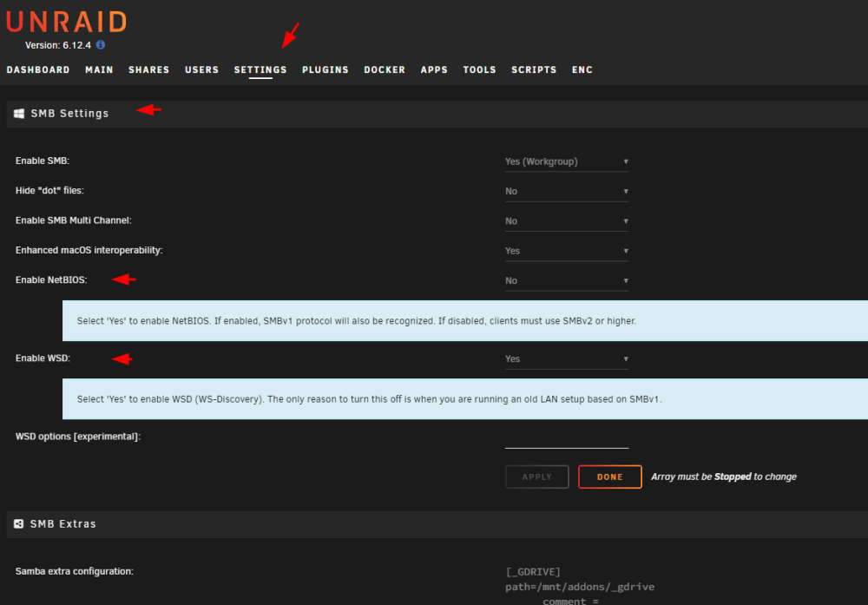Select the Settings tab

260,69
